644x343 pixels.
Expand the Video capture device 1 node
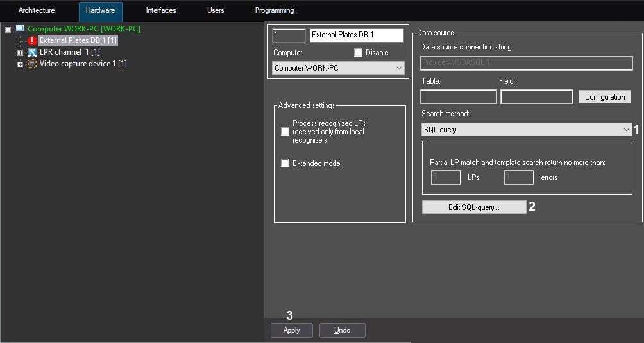pyautogui.click(x=20, y=64)
